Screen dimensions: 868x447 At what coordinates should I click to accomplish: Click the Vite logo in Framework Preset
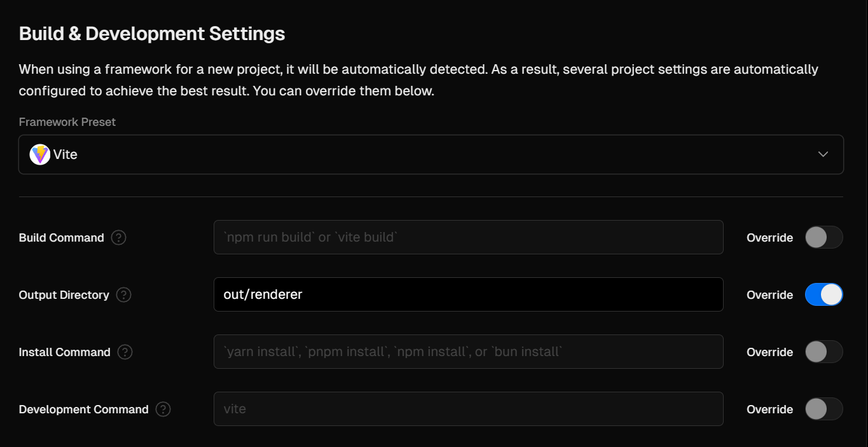(x=40, y=155)
